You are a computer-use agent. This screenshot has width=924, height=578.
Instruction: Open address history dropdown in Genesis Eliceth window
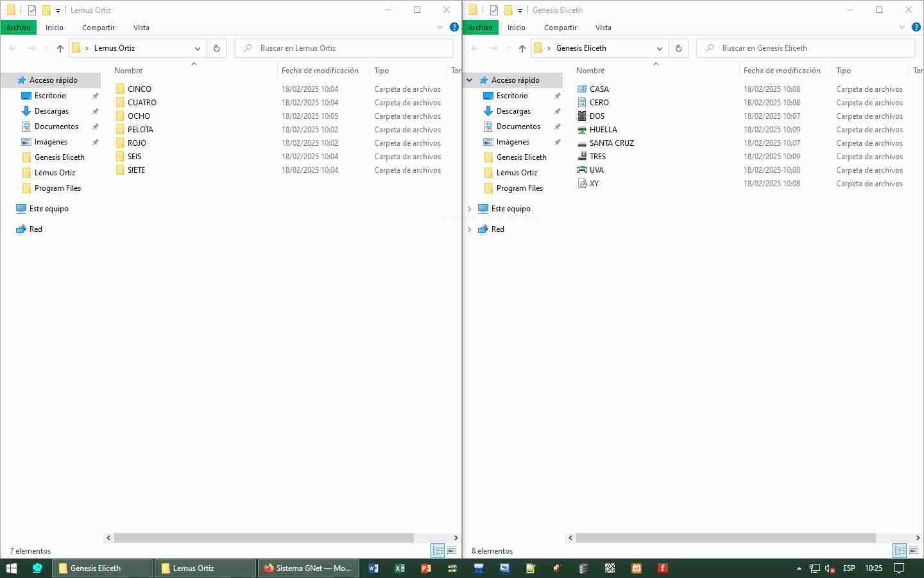pyautogui.click(x=660, y=48)
